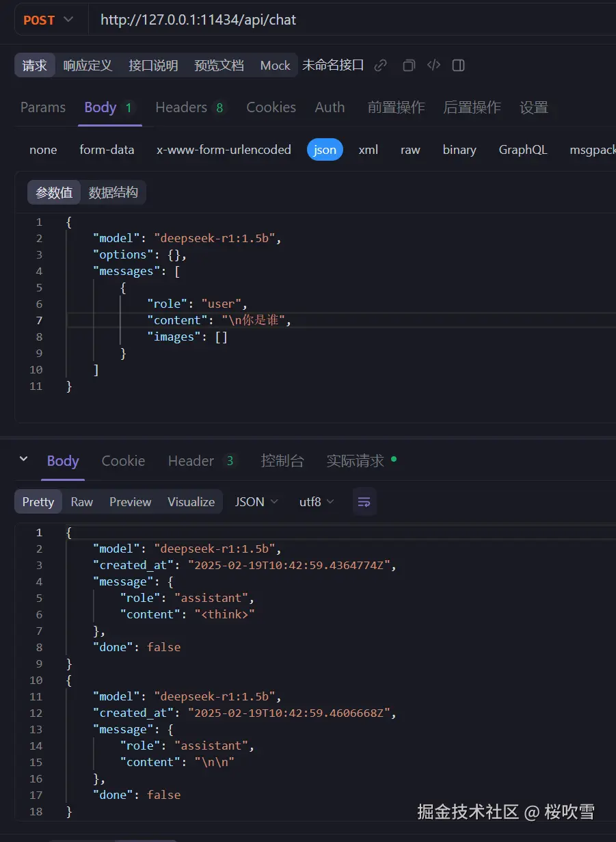616x842 pixels.
Task: Click the second created_at timestamp line
Action: point(245,713)
